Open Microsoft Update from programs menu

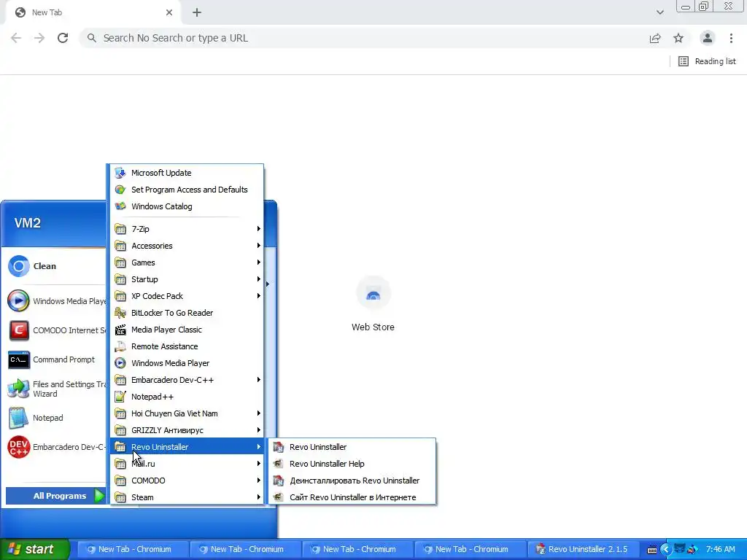(x=187, y=173)
